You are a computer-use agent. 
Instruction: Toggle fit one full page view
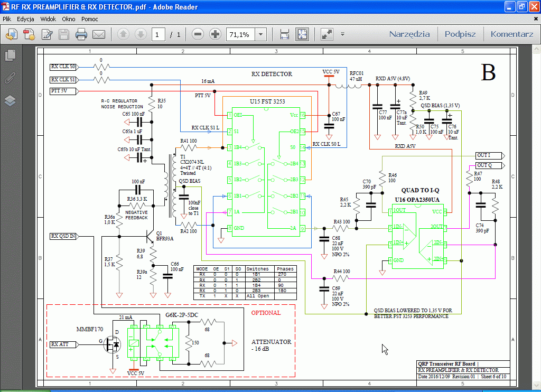click(302, 35)
